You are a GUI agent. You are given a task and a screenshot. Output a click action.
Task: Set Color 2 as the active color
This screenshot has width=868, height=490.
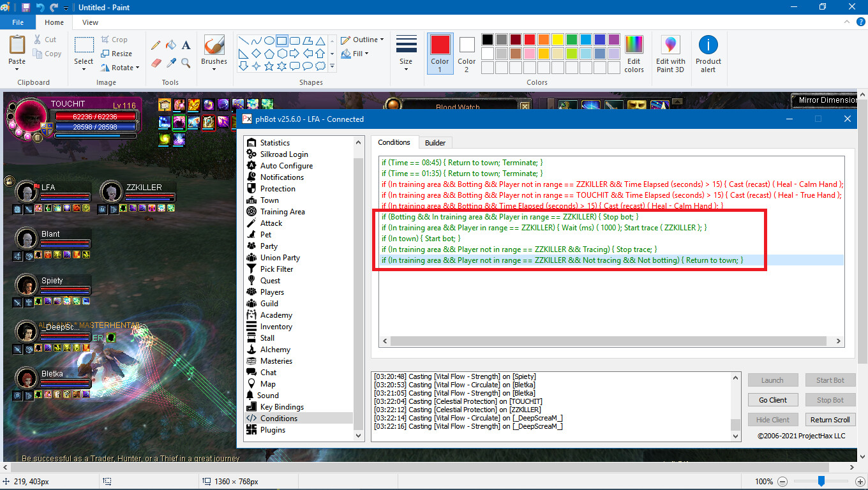[467, 54]
